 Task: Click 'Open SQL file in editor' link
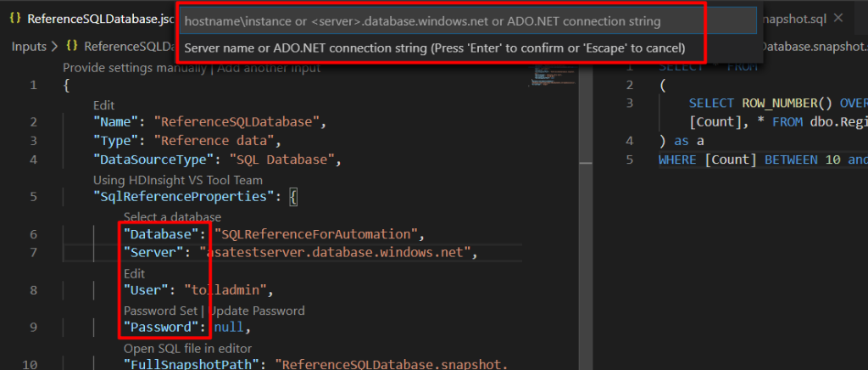pyautogui.click(x=187, y=348)
